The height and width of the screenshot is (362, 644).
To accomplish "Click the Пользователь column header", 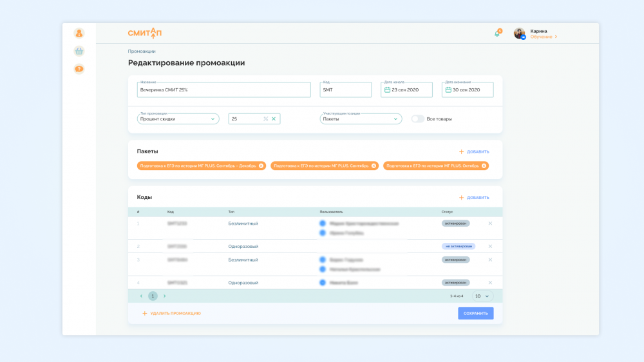I will (x=331, y=212).
